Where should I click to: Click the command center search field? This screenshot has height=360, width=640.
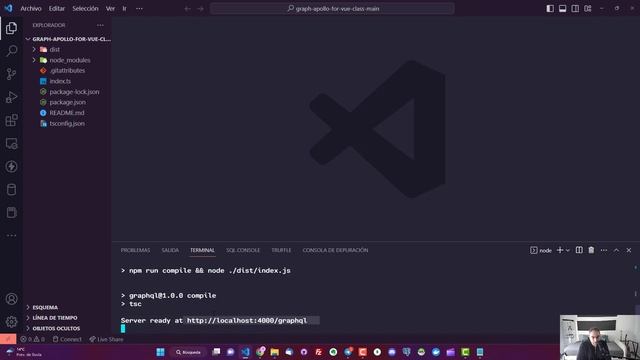pos(332,9)
